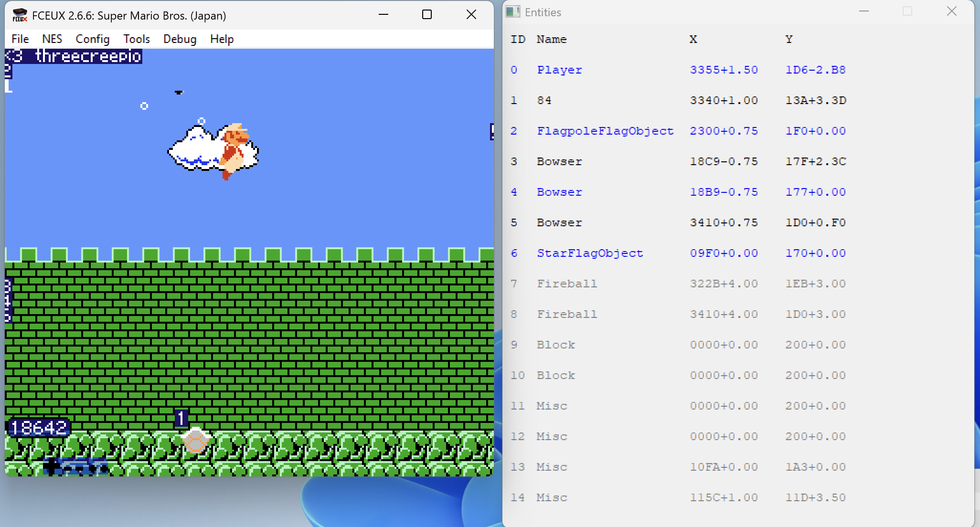Minimize the FCEUX emulator window
The height and width of the screenshot is (527, 980).
click(x=383, y=15)
